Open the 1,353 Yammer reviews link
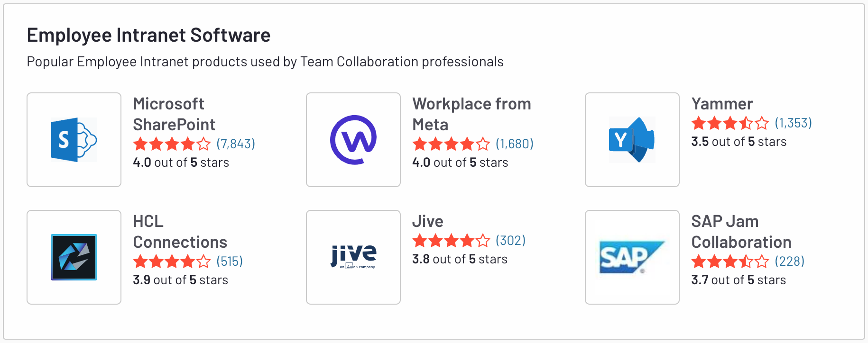Image resolution: width=868 pixels, height=343 pixels. coord(793,123)
